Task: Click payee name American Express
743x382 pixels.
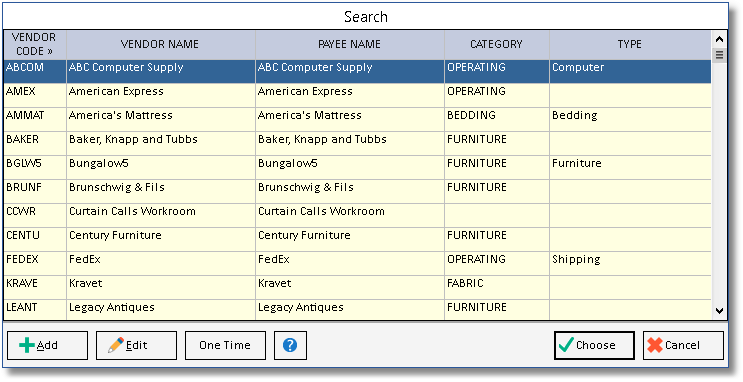Action: tap(305, 91)
